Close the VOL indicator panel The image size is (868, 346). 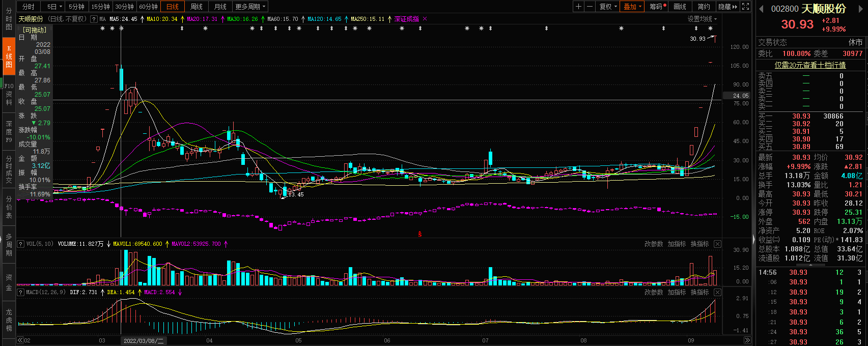717,244
